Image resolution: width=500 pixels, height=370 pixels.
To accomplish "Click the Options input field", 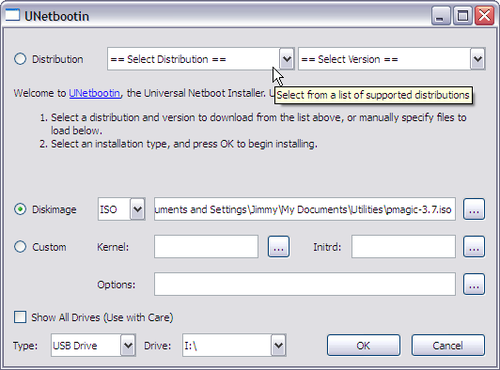I will (305, 285).
